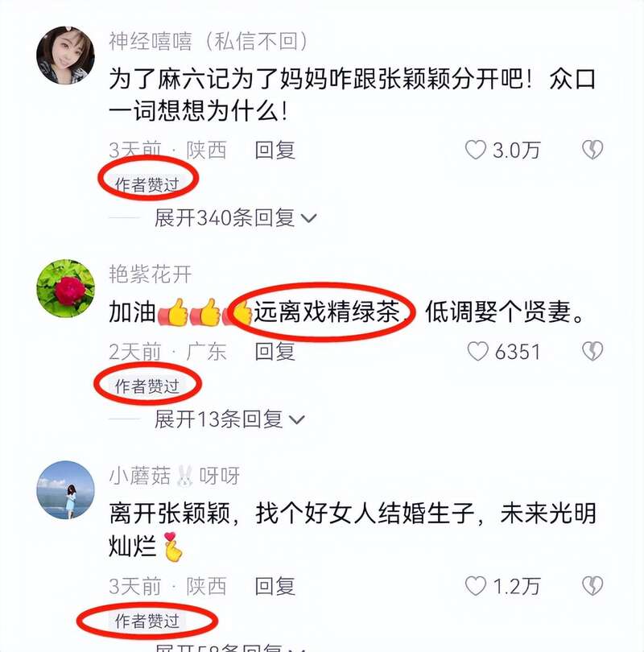Open 神经嘻嘻's profile avatar
The height and width of the screenshot is (652, 644).
click(x=65, y=56)
